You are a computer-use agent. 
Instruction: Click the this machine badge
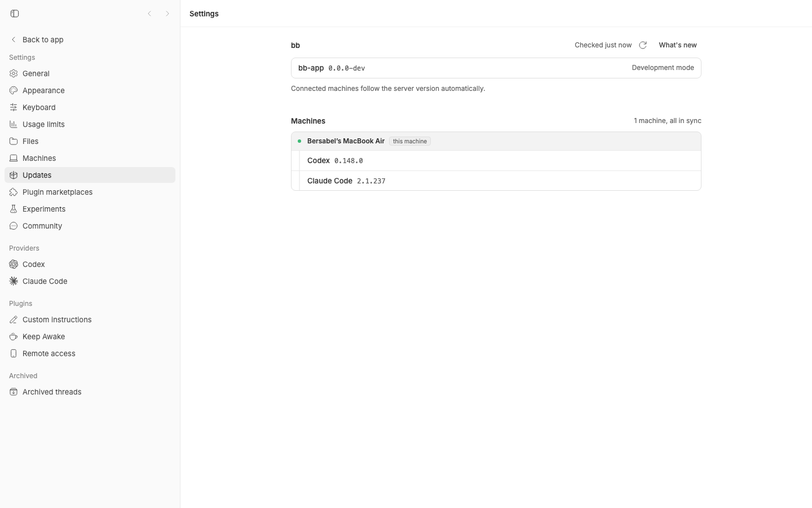coord(410,141)
